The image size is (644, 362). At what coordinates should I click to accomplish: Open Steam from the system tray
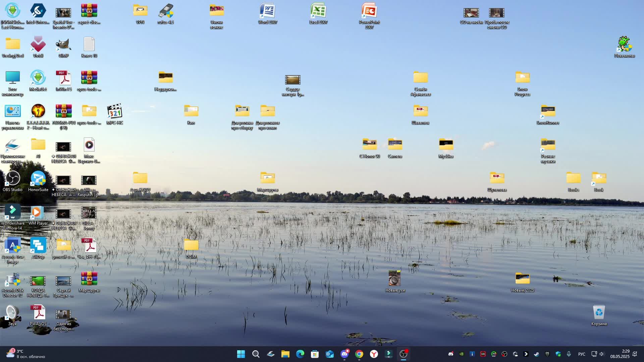pyautogui.click(x=536, y=354)
